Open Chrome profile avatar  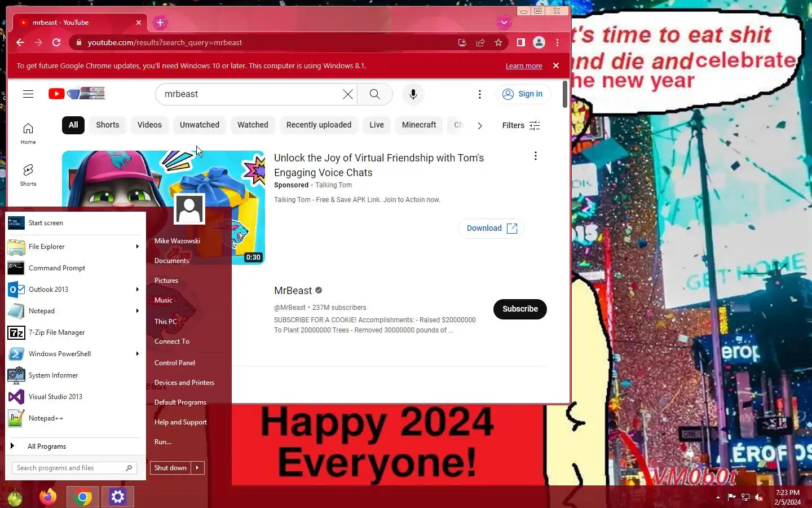[539, 42]
